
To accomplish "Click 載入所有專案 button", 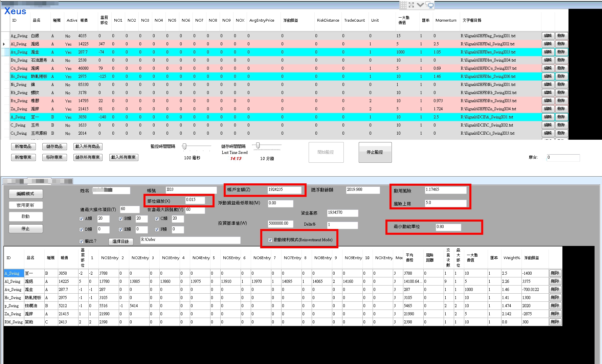I will [124, 157].
